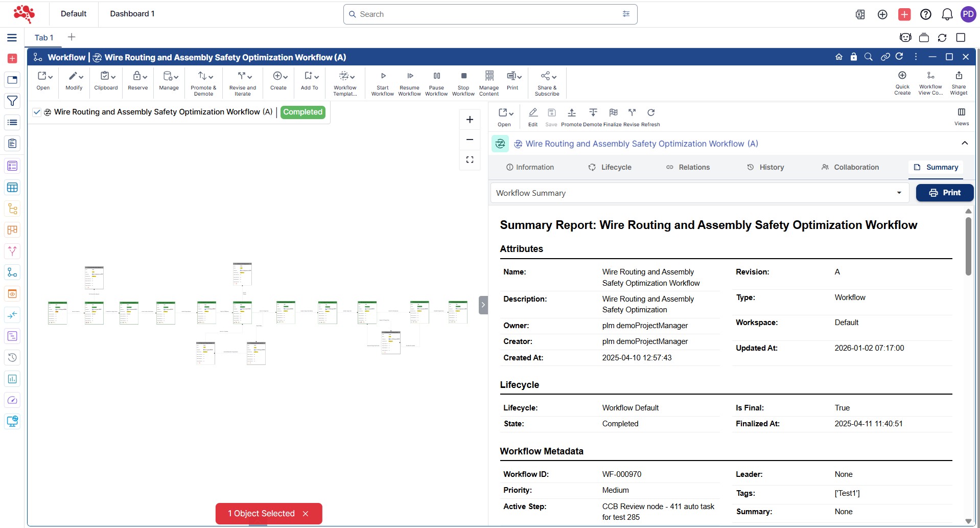Click the Share Widget icon
980x528 pixels.
tap(959, 76)
